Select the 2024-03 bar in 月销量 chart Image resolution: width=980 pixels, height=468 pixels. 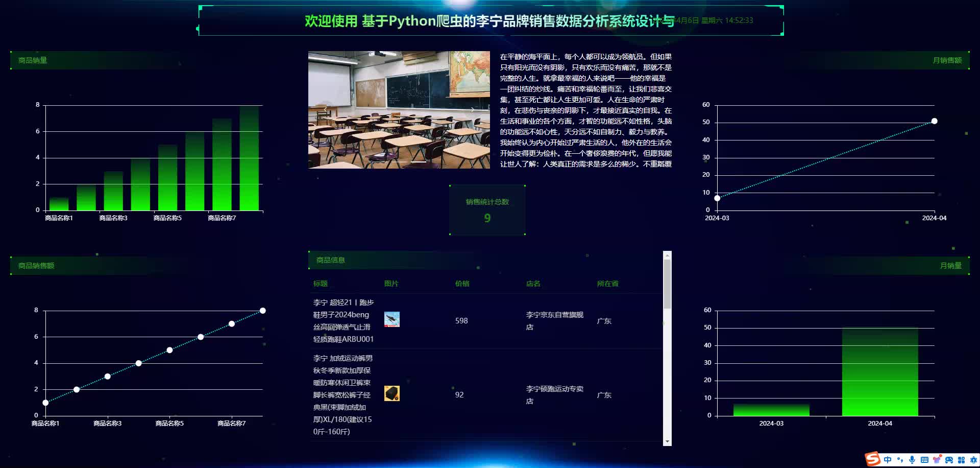[x=771, y=410]
